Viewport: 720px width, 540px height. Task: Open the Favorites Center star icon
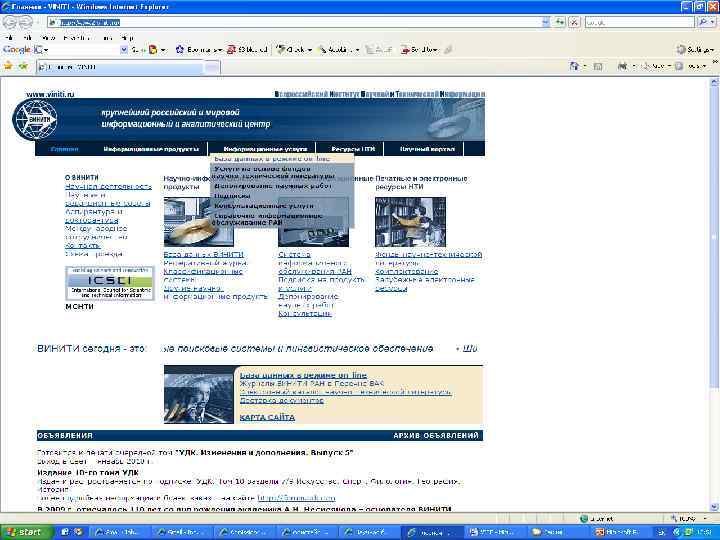click(8, 67)
